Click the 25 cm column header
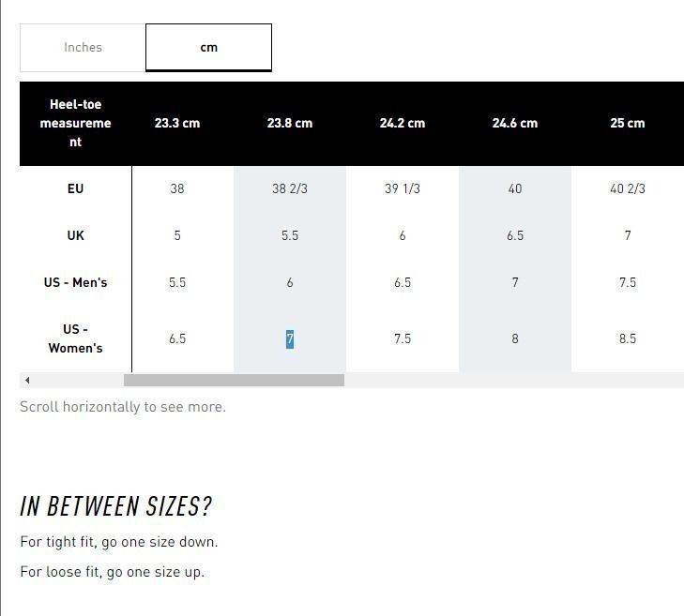This screenshot has width=684, height=616. [628, 124]
